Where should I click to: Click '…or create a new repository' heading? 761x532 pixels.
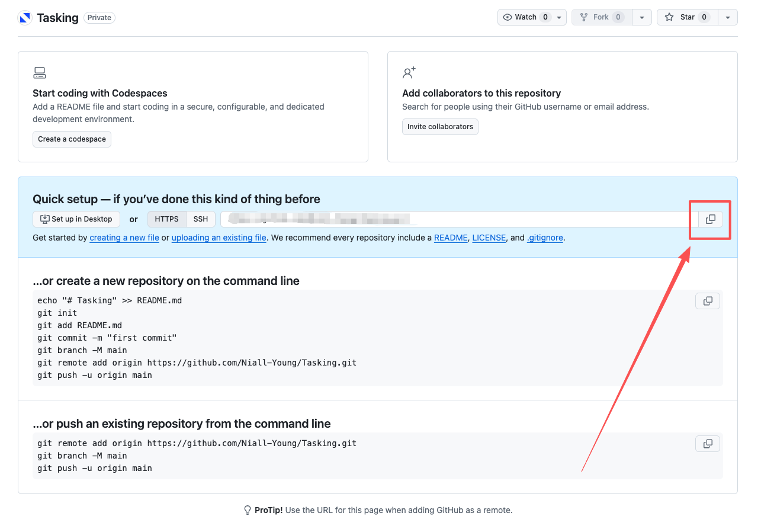pos(166,281)
